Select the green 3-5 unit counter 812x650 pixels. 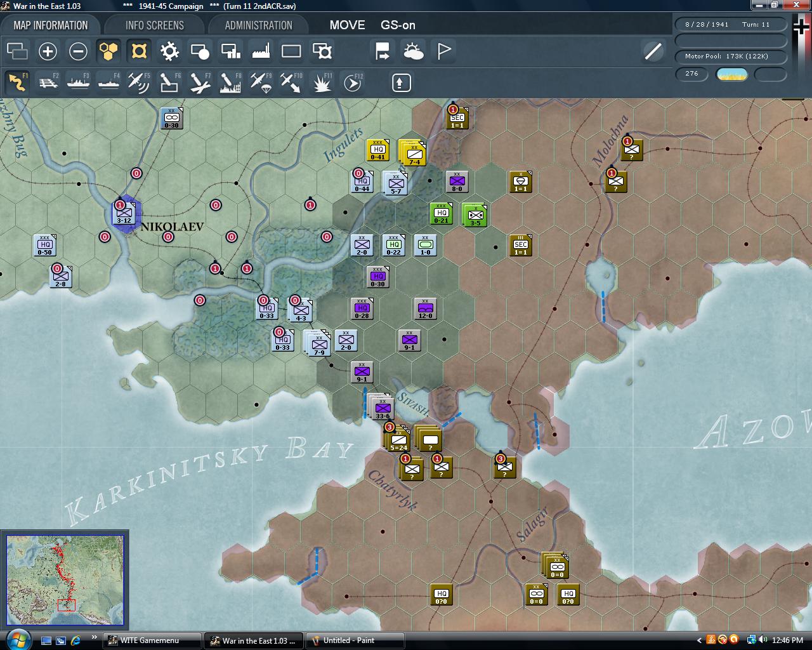(x=475, y=215)
